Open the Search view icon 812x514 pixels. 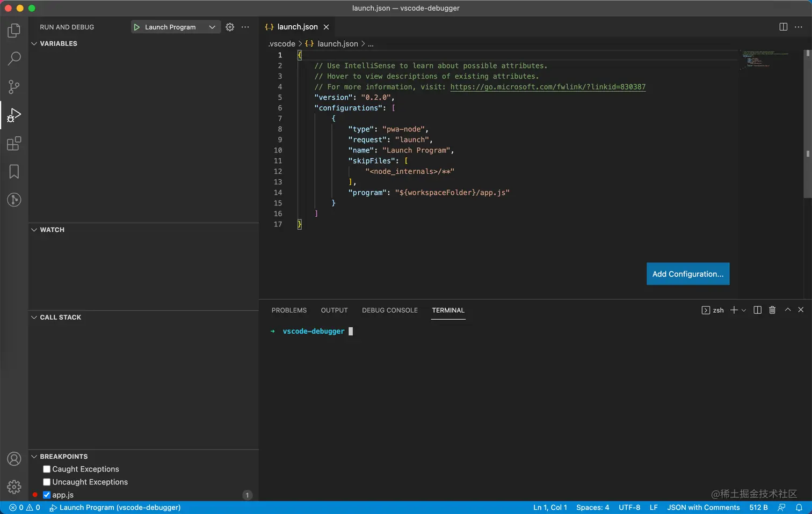click(x=14, y=58)
